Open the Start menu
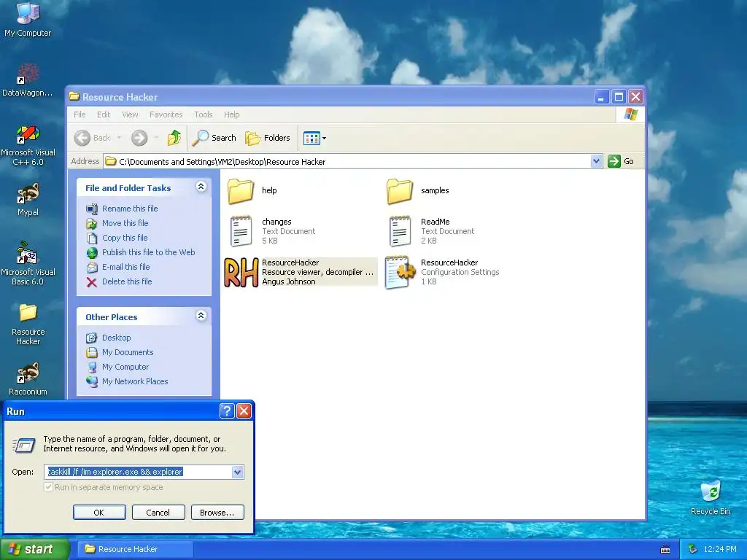The image size is (747, 560). pyautogui.click(x=35, y=549)
